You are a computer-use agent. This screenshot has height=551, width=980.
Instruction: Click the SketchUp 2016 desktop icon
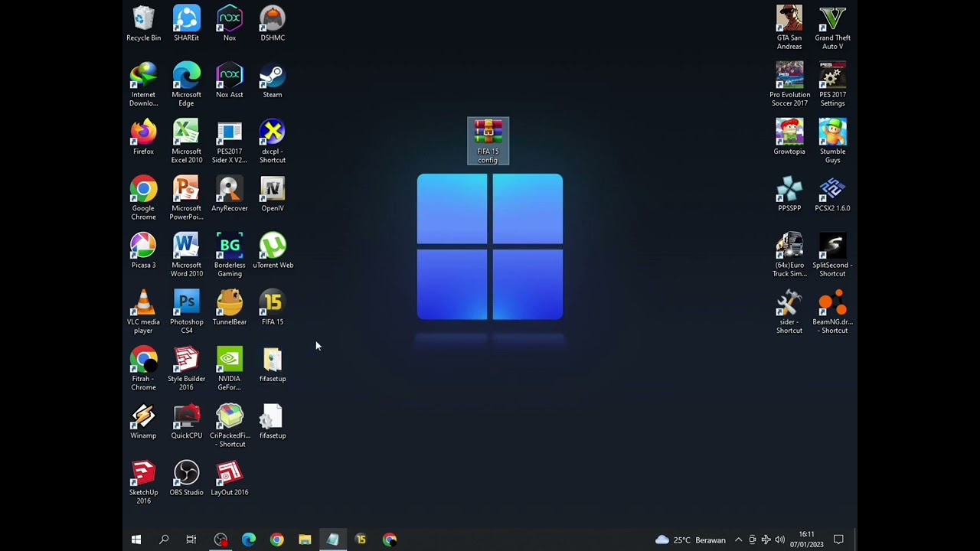pyautogui.click(x=143, y=482)
